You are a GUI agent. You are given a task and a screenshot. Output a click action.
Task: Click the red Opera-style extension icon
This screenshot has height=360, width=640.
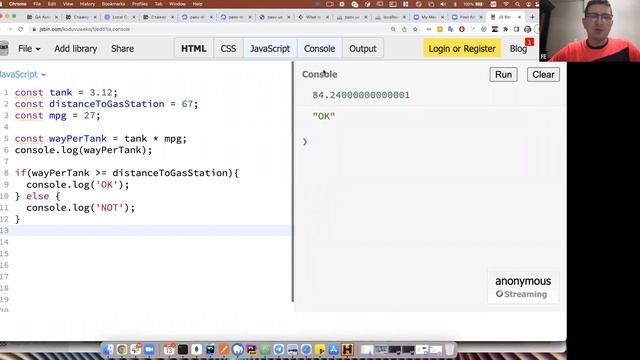click(462, 29)
